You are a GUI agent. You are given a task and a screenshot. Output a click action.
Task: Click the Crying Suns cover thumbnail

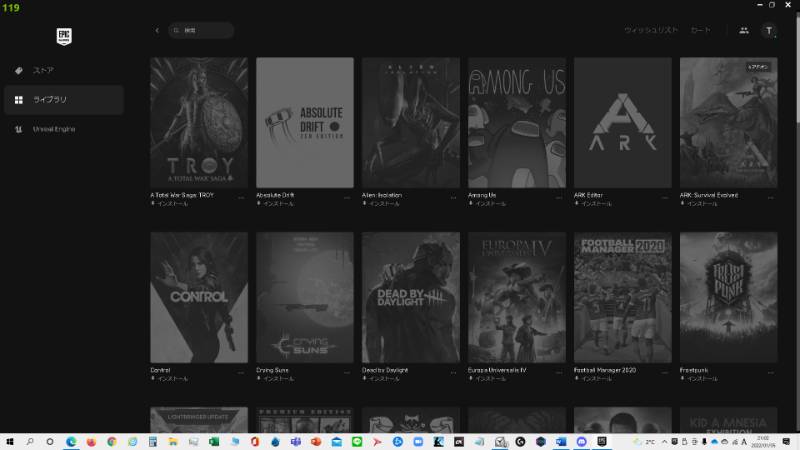pos(305,297)
